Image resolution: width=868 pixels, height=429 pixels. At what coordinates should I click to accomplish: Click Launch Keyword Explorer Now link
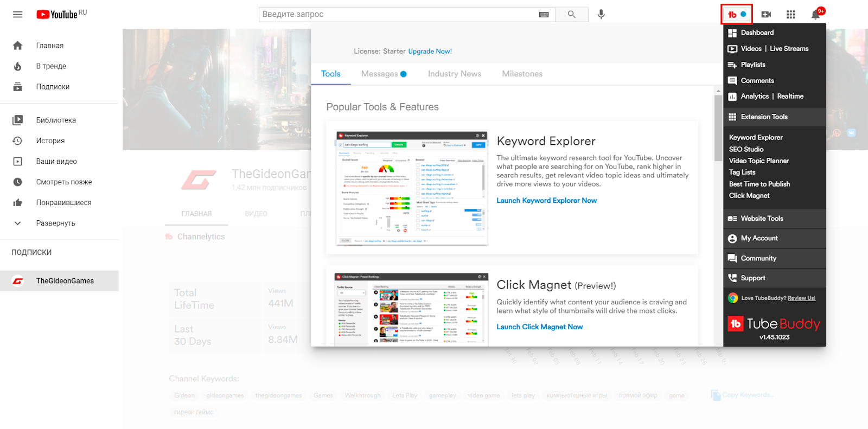pyautogui.click(x=546, y=201)
